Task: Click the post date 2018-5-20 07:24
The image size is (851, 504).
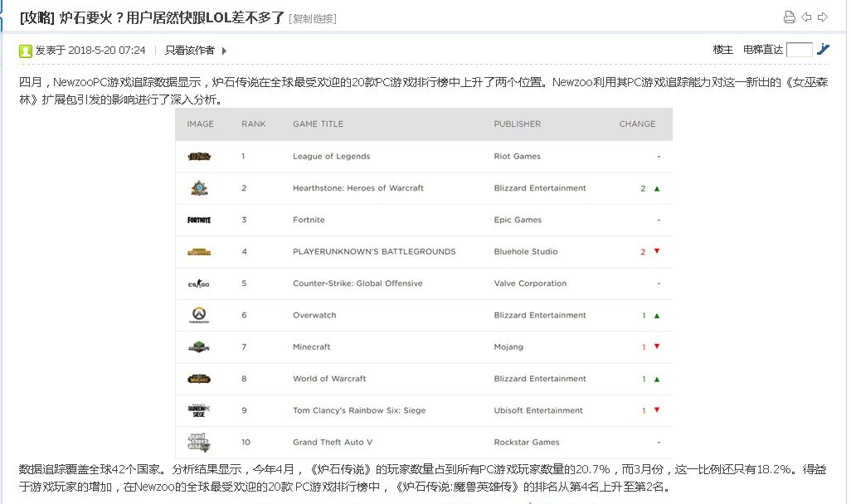Action: (107, 51)
